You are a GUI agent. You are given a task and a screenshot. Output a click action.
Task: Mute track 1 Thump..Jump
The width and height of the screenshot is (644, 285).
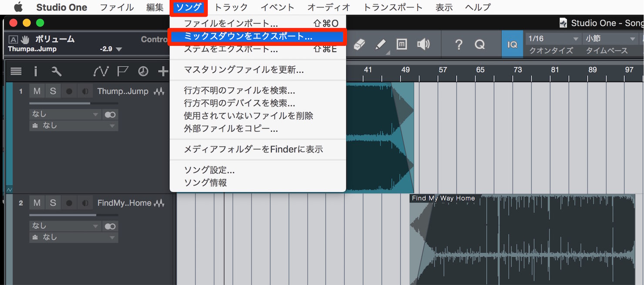click(x=37, y=92)
